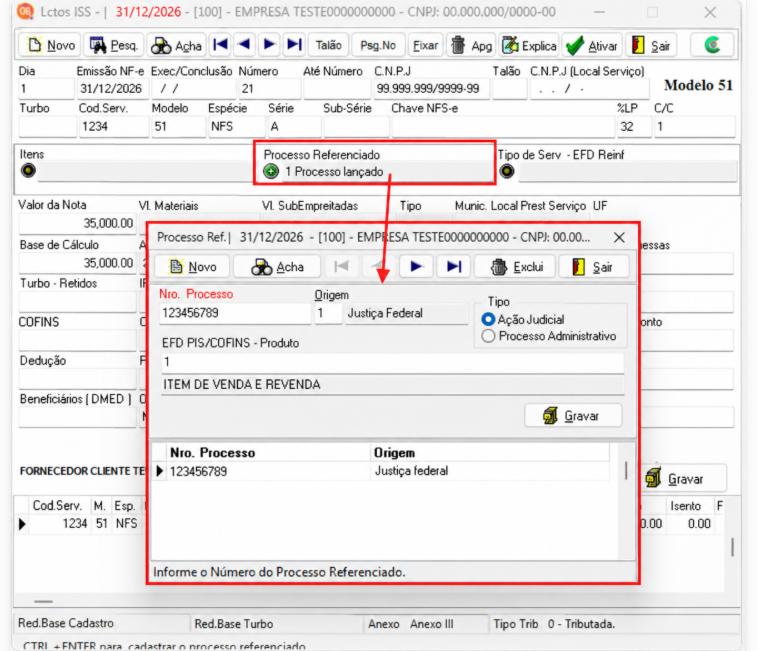The width and height of the screenshot is (757, 651).
Task: Click the Série field showing A
Action: click(294, 127)
